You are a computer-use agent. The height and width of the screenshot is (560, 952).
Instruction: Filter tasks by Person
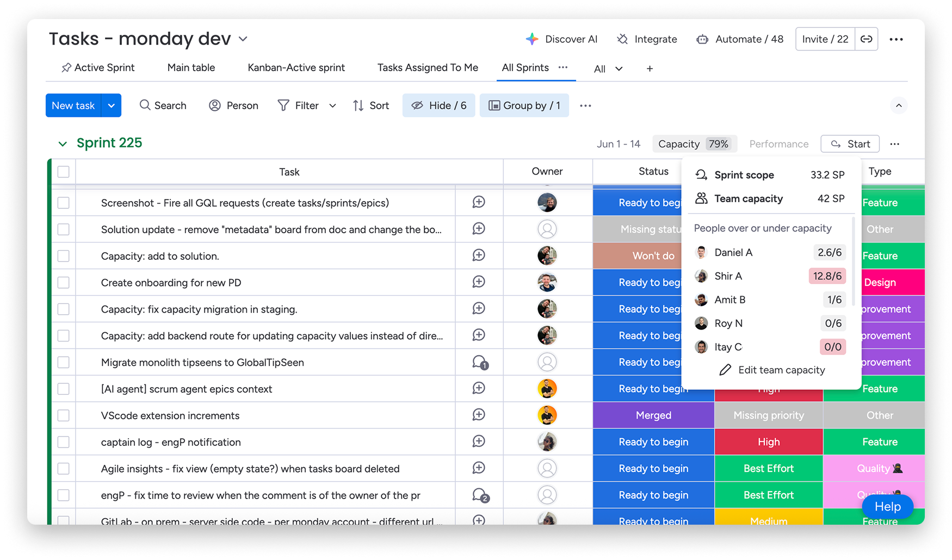233,105
